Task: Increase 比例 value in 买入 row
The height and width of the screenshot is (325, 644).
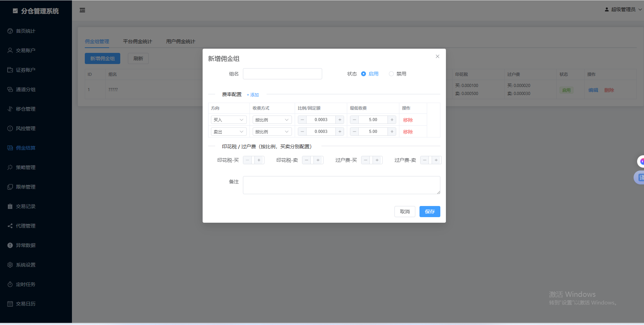Action: pos(340,120)
